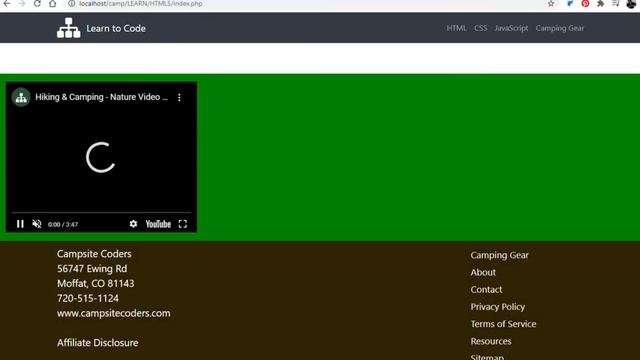Click the YouTube logo in the player
The height and width of the screenshot is (360, 640).
158,224
